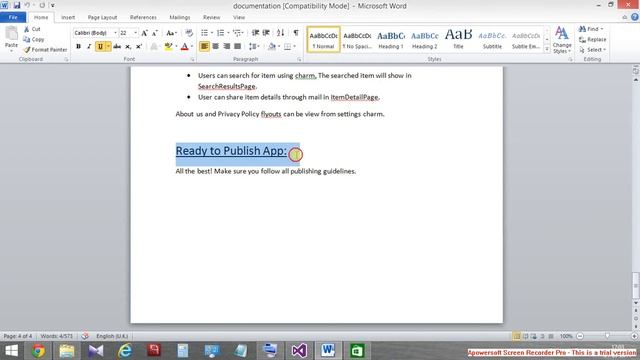Click the Windows Start button
Screen dimensions: 640x360
click(11, 351)
